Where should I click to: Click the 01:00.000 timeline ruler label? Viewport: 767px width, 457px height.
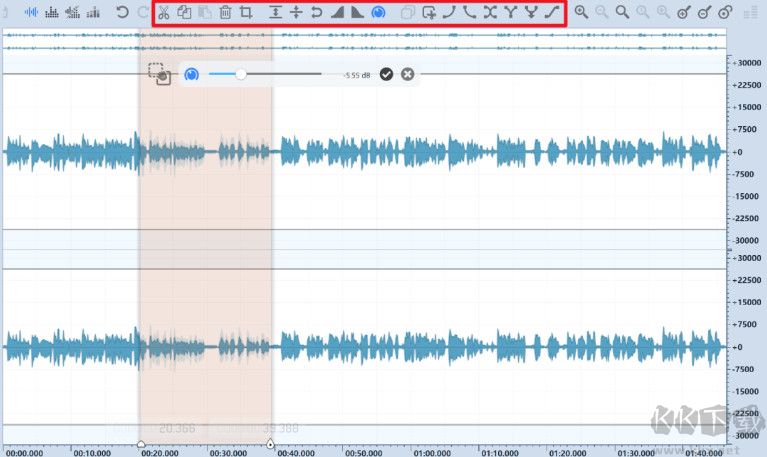(432, 453)
